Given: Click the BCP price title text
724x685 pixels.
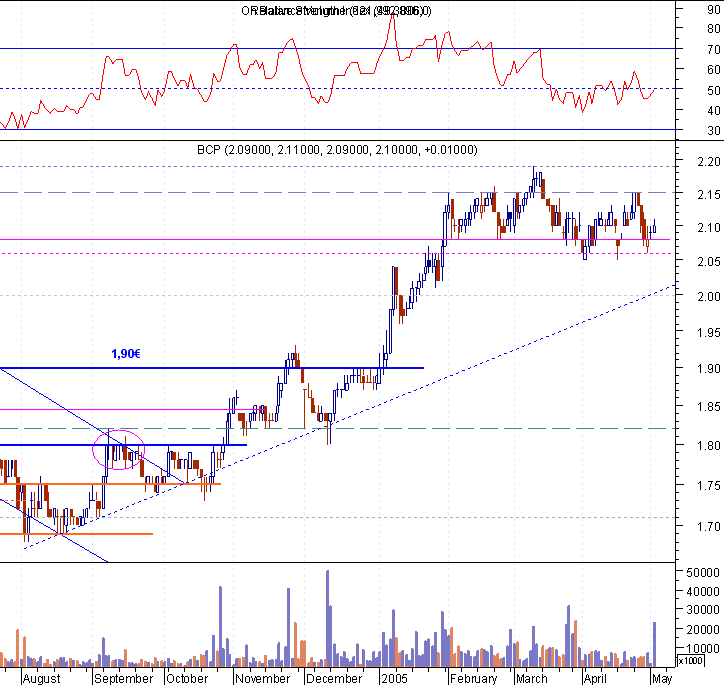Looking at the screenshot, I should point(337,150).
